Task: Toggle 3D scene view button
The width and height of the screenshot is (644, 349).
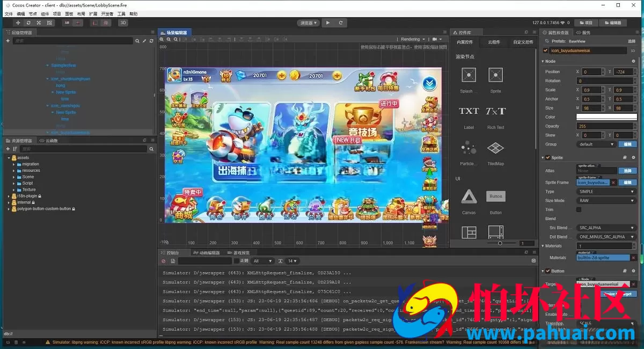Action: coord(123,23)
